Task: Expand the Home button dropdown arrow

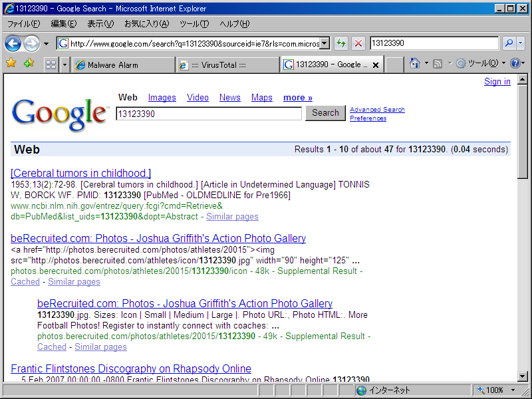Action: 426,63
